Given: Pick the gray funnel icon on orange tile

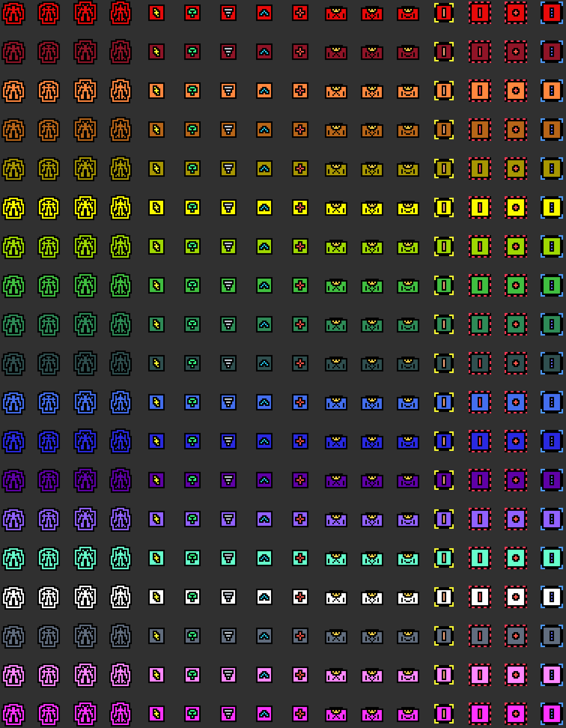Looking at the screenshot, I should (x=228, y=91).
